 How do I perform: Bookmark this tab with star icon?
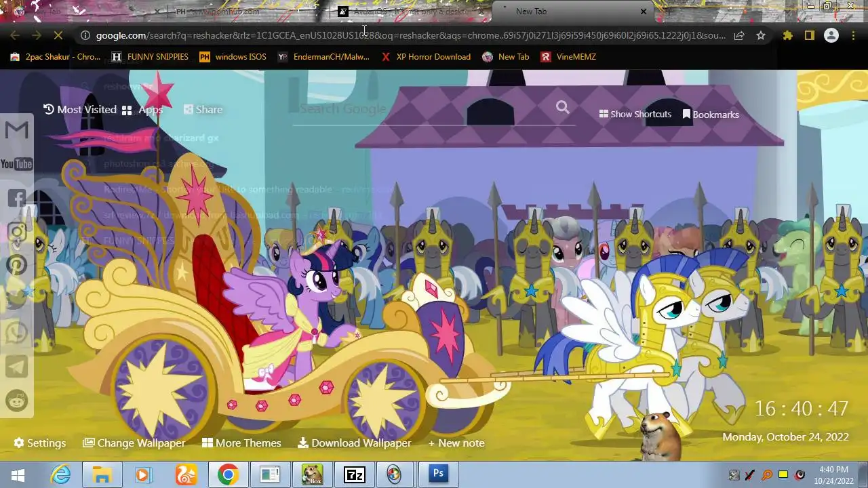click(761, 35)
